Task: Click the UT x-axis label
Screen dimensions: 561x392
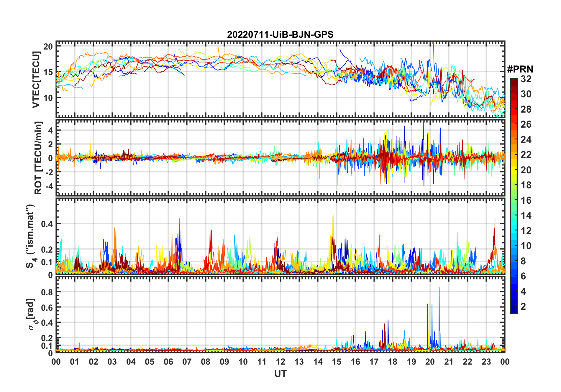Action: click(x=280, y=374)
